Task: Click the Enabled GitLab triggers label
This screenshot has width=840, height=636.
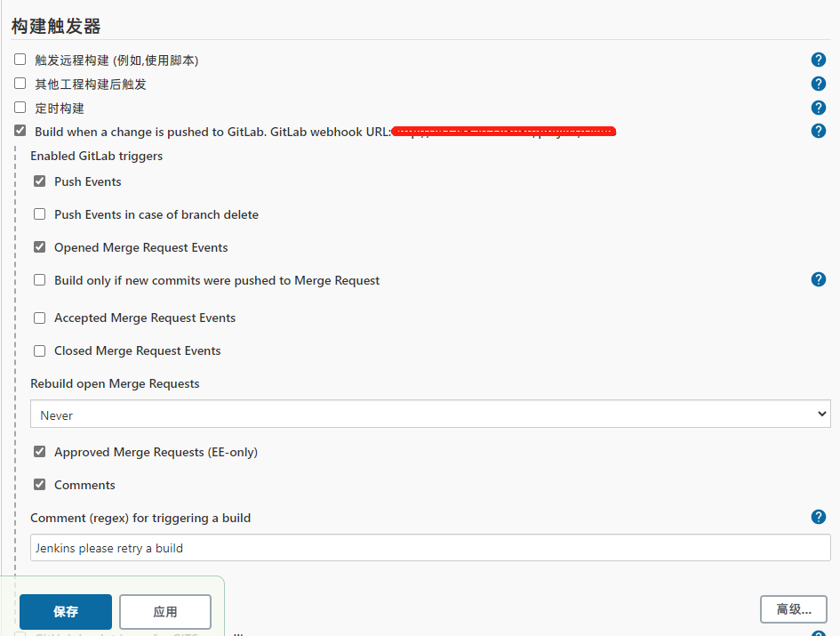Action: coord(96,156)
